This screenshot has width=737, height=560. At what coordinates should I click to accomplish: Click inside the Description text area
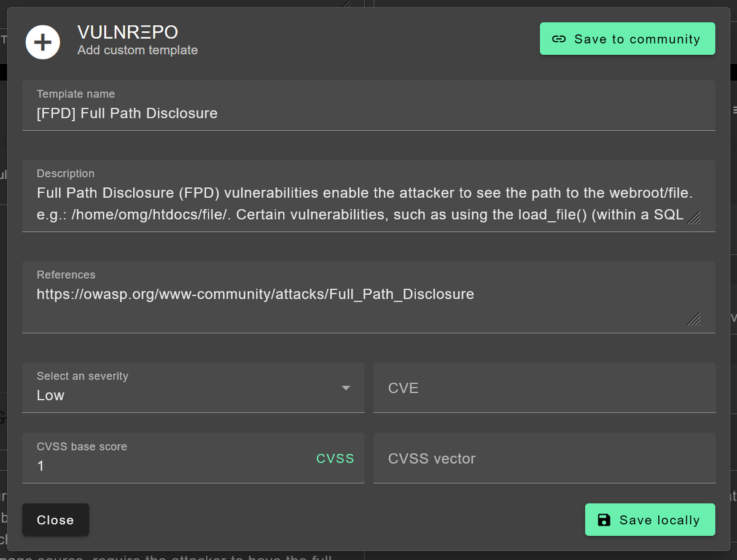[368, 196]
